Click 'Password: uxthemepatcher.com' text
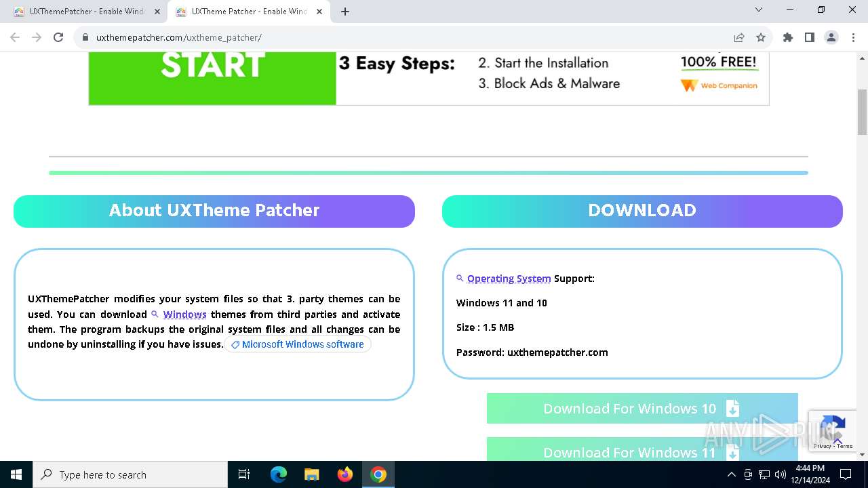Screen dimensions: 868x488 coord(532,352)
